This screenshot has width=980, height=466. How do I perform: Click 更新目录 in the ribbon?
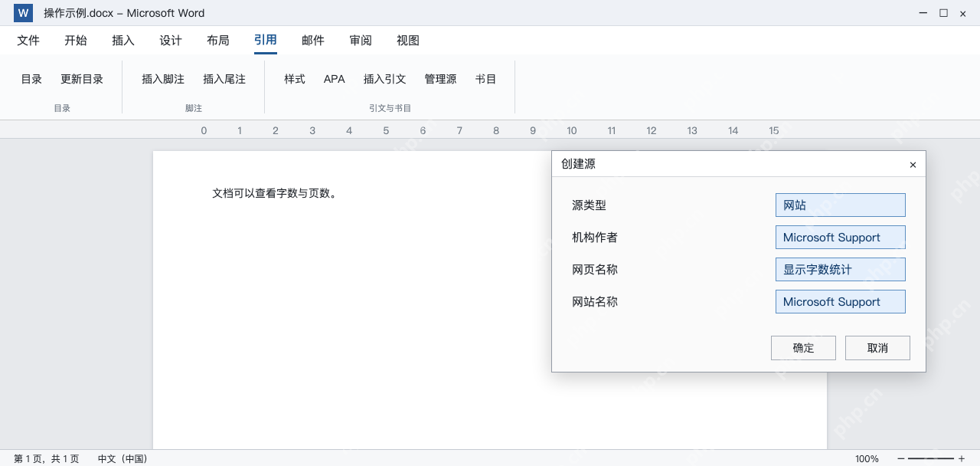pos(82,79)
